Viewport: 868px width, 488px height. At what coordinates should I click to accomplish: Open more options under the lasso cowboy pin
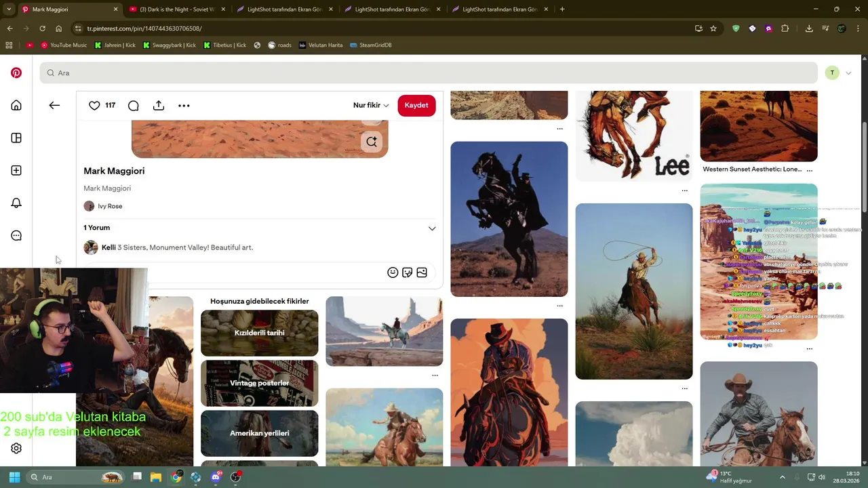(x=684, y=388)
